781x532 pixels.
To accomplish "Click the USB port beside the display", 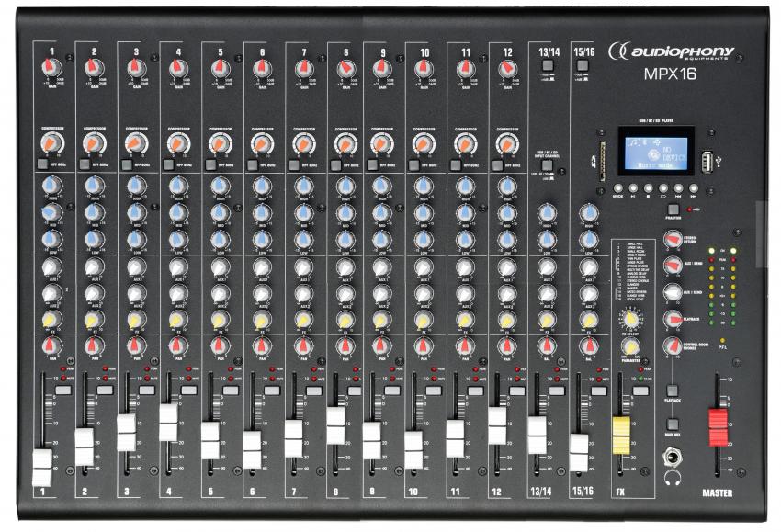I will pyautogui.click(x=706, y=159).
